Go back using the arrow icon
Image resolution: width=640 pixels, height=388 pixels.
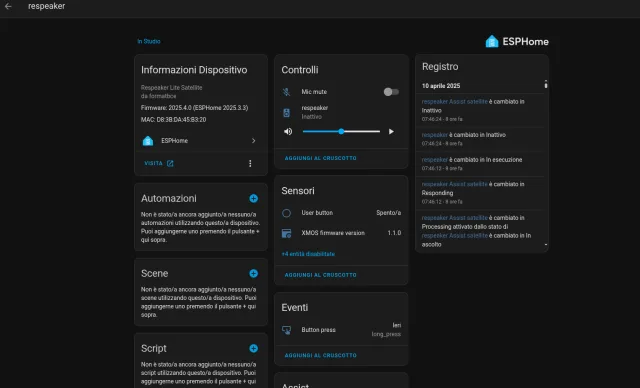(8, 6)
